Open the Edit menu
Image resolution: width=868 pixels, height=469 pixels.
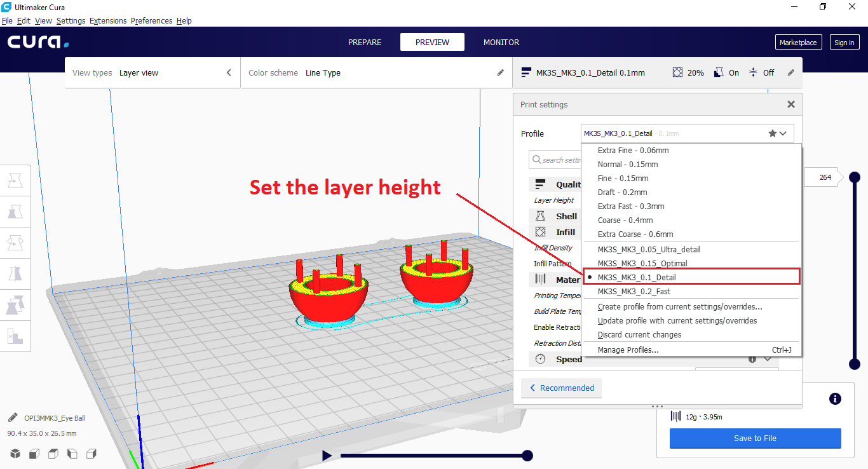click(x=24, y=20)
